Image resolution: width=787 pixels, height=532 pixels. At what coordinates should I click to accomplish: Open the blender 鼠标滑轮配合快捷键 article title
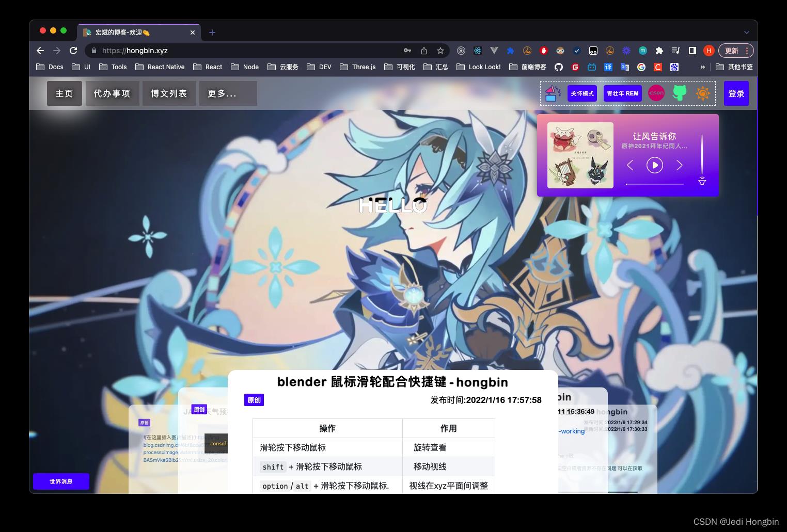(x=392, y=382)
